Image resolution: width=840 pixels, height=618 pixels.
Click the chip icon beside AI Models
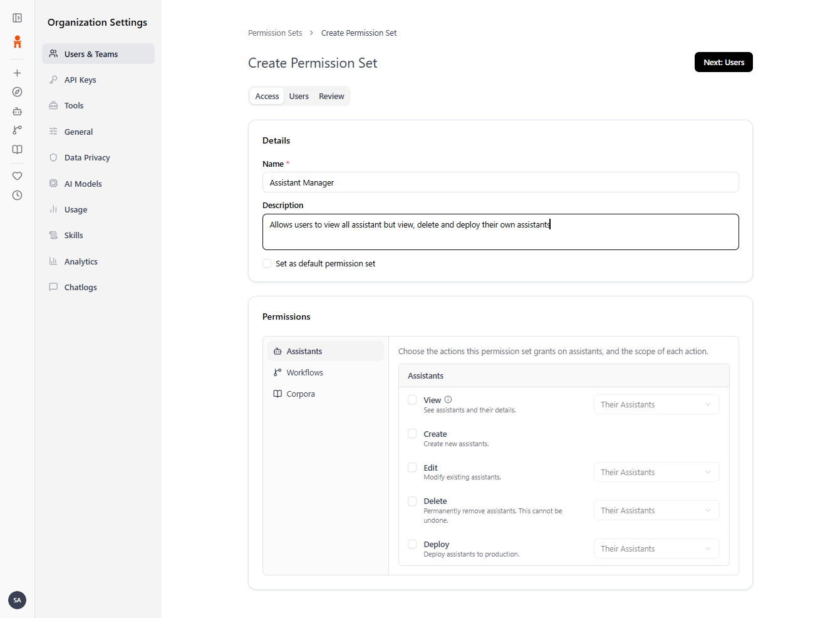pos(53,184)
